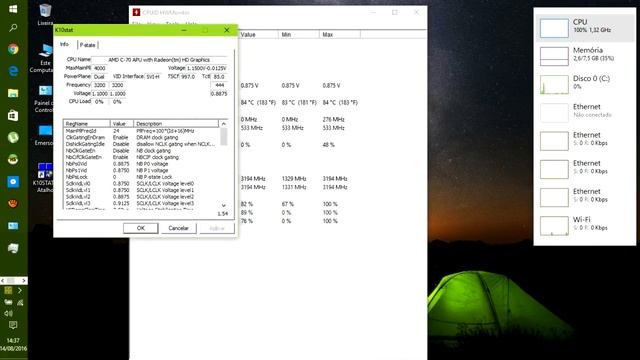Viewport: 640px width, 360px height.
Task: Select the SclkVidLvl0 row
Action: click(141, 184)
